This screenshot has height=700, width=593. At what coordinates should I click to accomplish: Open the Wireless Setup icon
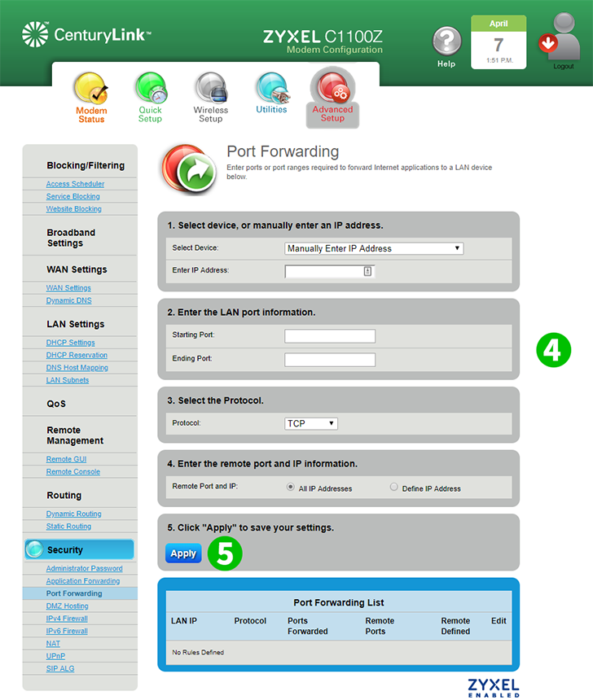[x=211, y=88]
